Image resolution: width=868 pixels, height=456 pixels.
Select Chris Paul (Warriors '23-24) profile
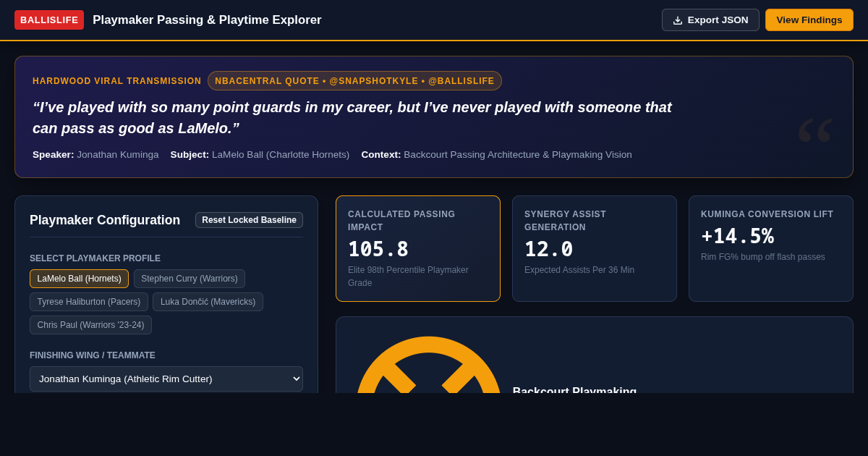pyautogui.click(x=91, y=325)
